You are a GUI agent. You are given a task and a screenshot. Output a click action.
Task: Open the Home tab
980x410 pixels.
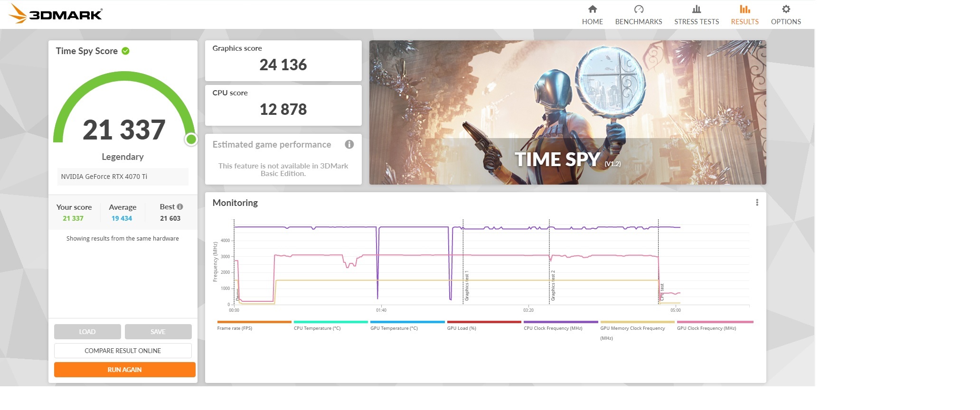tap(593, 15)
